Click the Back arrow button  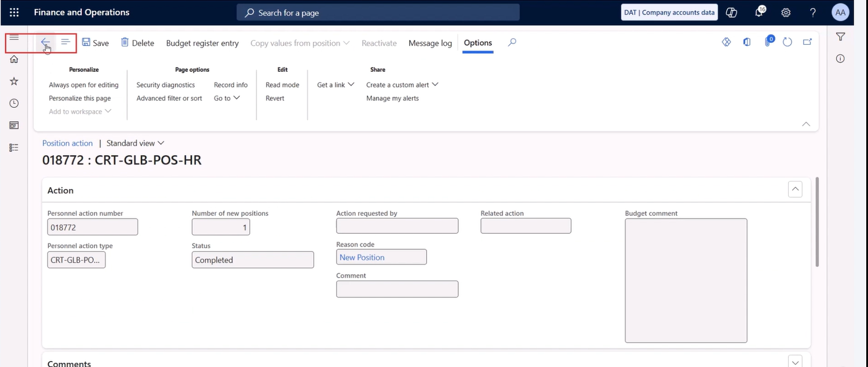click(45, 42)
